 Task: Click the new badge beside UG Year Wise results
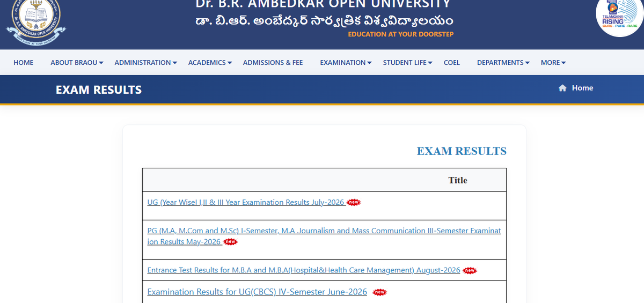[x=354, y=202]
